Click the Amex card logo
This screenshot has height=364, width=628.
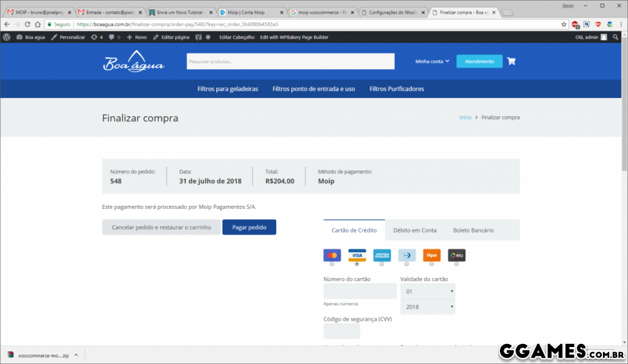tap(382, 255)
